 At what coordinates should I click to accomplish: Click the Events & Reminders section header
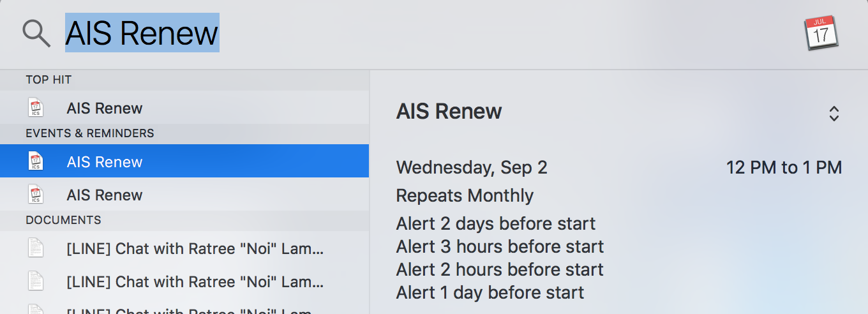[90, 133]
